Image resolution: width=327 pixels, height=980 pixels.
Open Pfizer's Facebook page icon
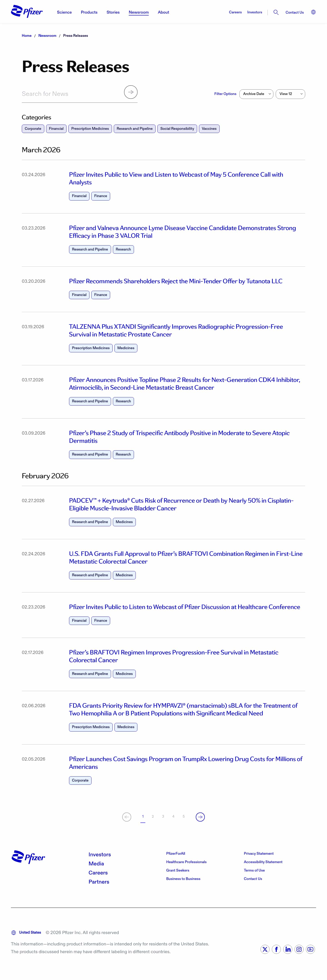tap(276, 949)
